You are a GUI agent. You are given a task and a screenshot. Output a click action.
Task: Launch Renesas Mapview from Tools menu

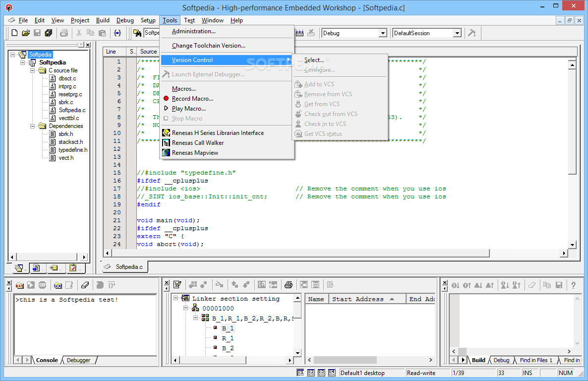(x=194, y=153)
